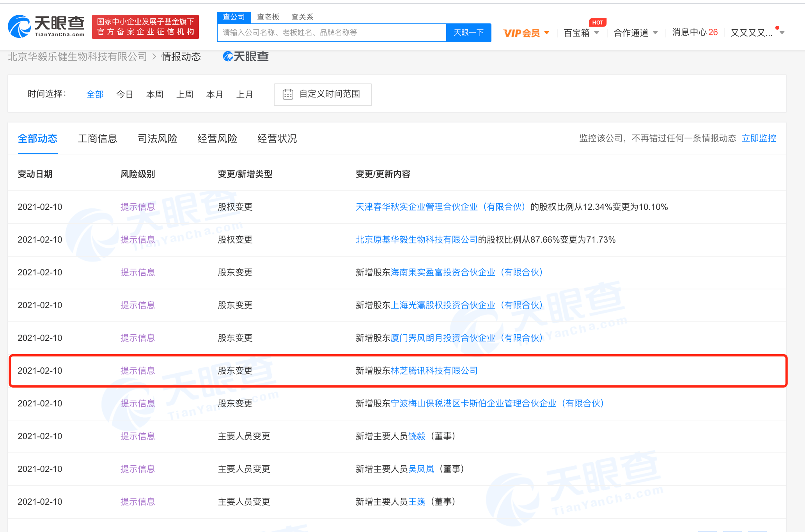The width and height of the screenshot is (805, 532).
Task: Open director 吴凤岚 profile link
Action: click(x=421, y=469)
